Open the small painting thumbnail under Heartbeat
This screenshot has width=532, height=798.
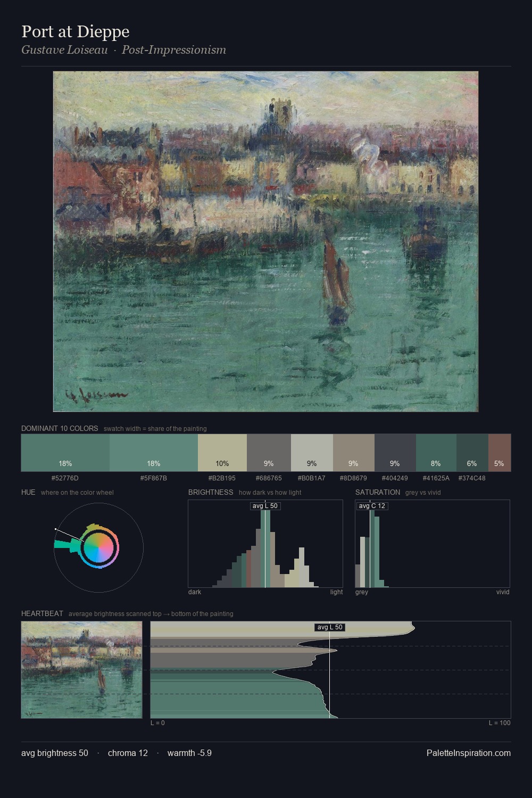coord(82,670)
